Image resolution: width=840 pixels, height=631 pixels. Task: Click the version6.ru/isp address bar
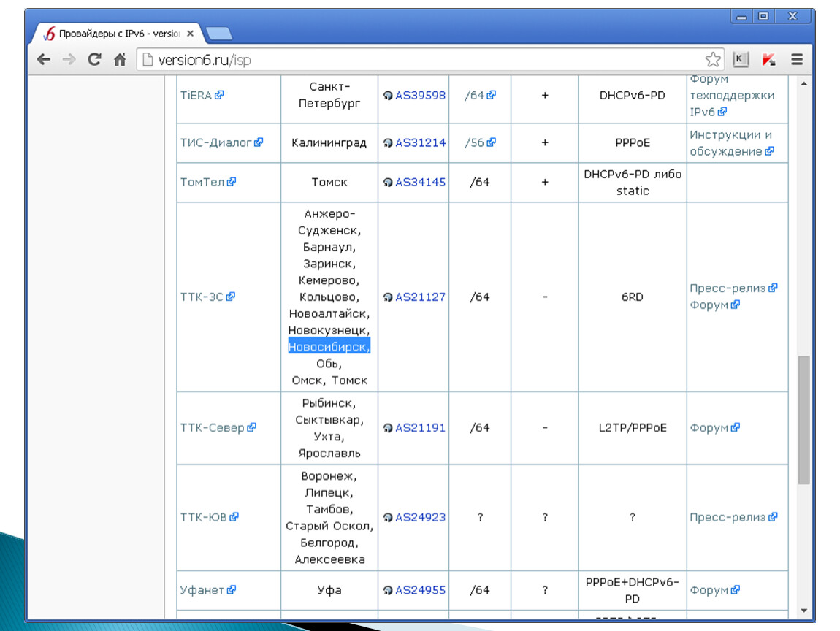click(x=416, y=60)
